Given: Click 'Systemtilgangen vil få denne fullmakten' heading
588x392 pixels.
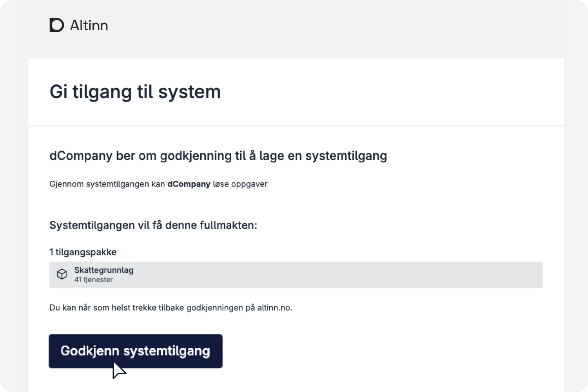Looking at the screenshot, I should tap(153, 225).
